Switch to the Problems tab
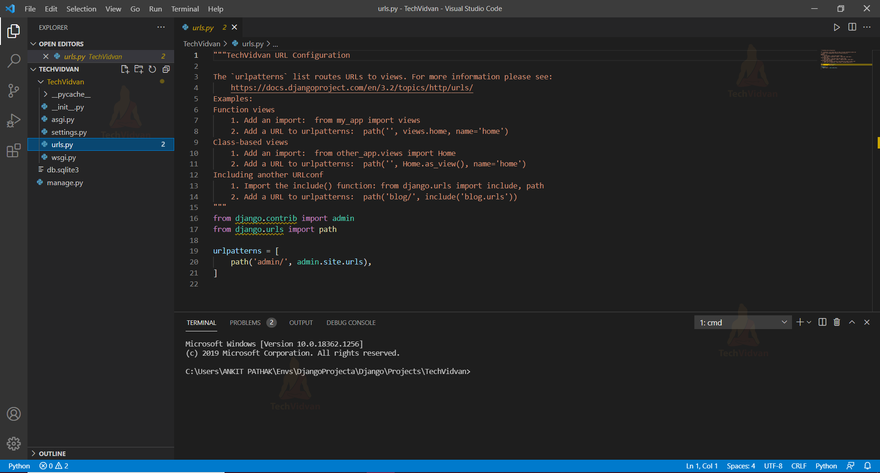 [x=245, y=322]
